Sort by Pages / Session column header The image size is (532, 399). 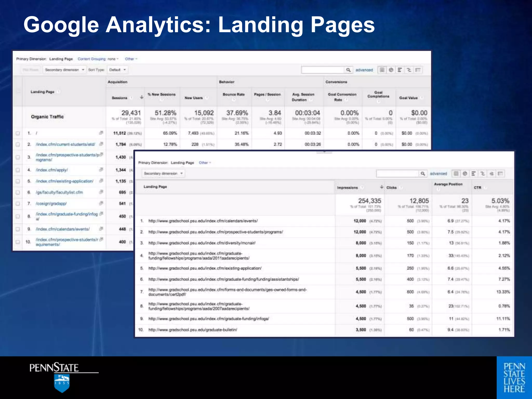point(267,95)
